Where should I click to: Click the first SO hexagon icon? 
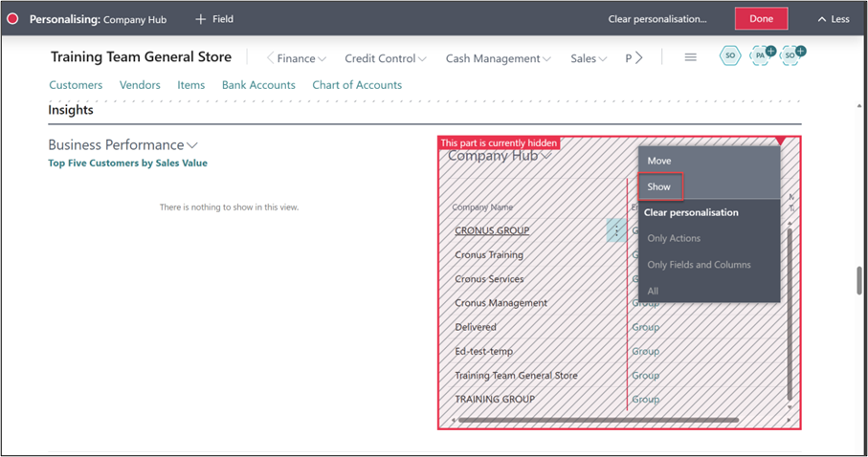[x=730, y=56]
